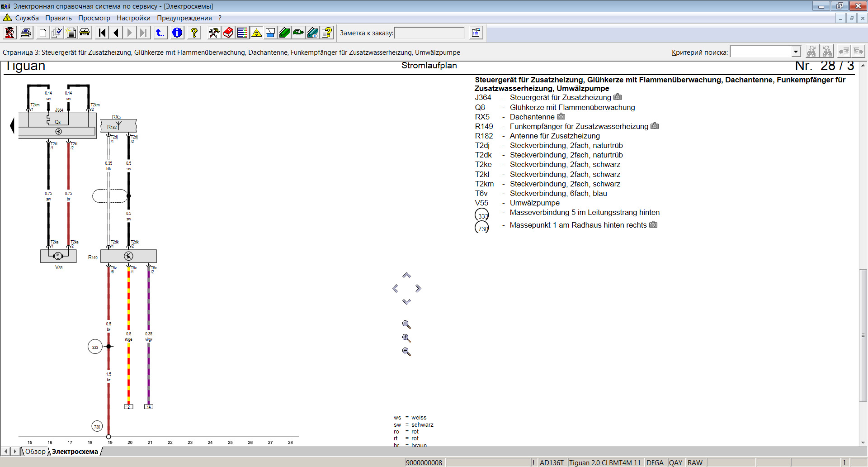Open the Просмотр menu
Viewport: 868px width, 467px height.
pos(94,18)
